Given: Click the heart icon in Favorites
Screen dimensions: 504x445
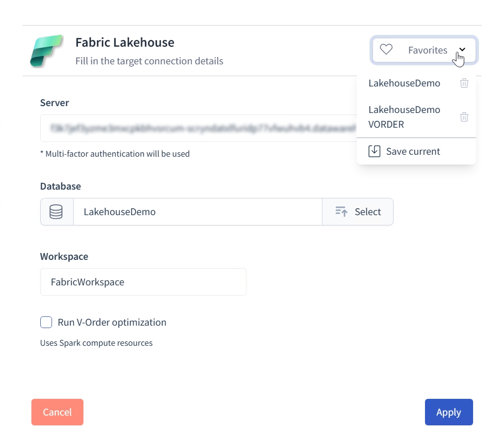Looking at the screenshot, I should (386, 50).
